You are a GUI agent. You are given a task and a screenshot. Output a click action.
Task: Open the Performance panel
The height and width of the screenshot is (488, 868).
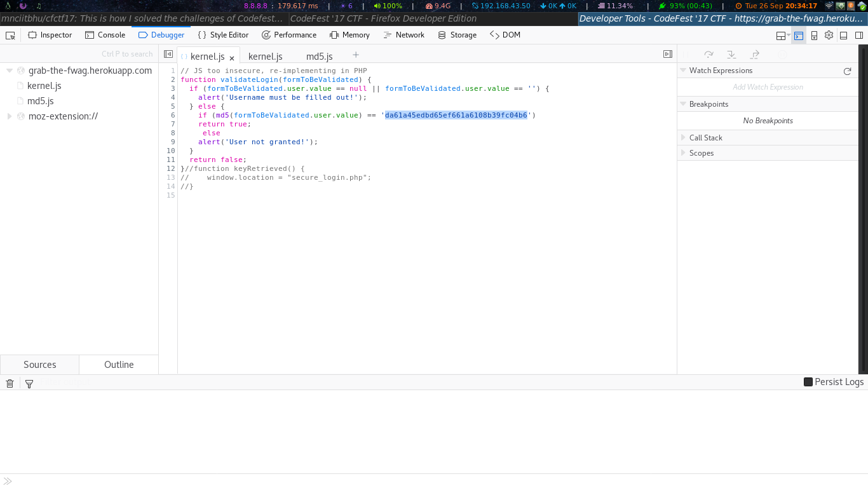289,35
